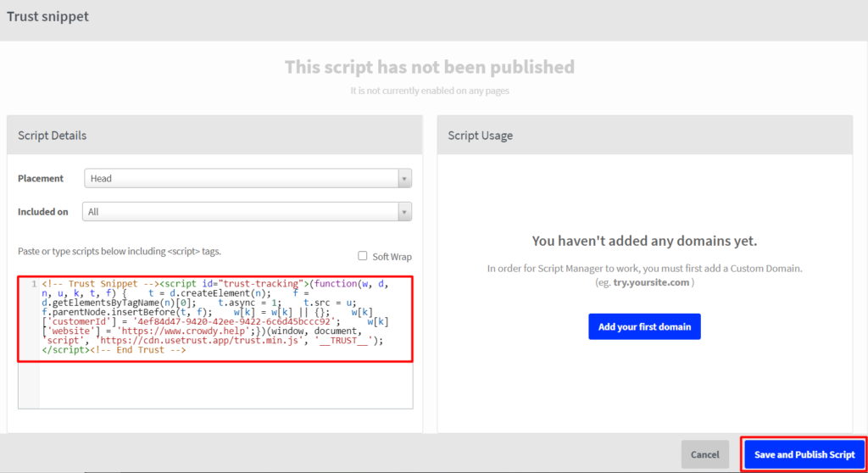Open the Placement dropdown showing Head
The image size is (868, 473).
pos(248,178)
